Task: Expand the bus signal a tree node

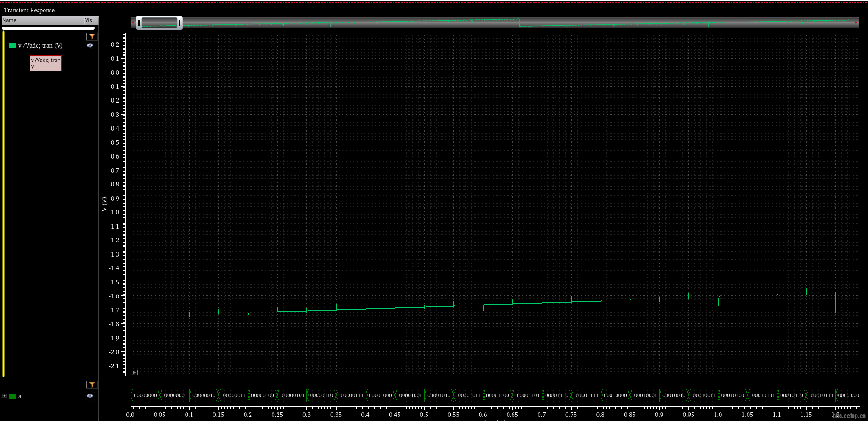Action: point(5,396)
